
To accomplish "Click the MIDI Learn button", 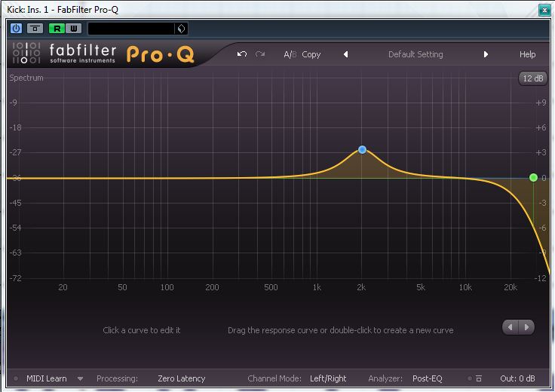I will click(x=46, y=378).
